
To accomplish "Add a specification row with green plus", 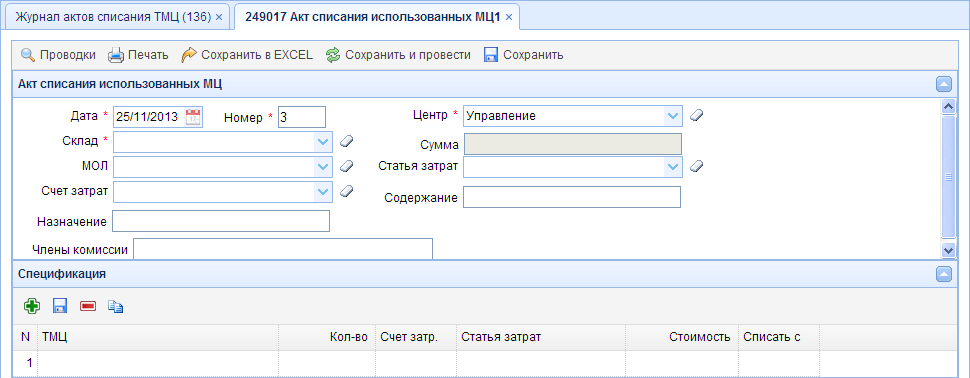I will pyautogui.click(x=32, y=306).
